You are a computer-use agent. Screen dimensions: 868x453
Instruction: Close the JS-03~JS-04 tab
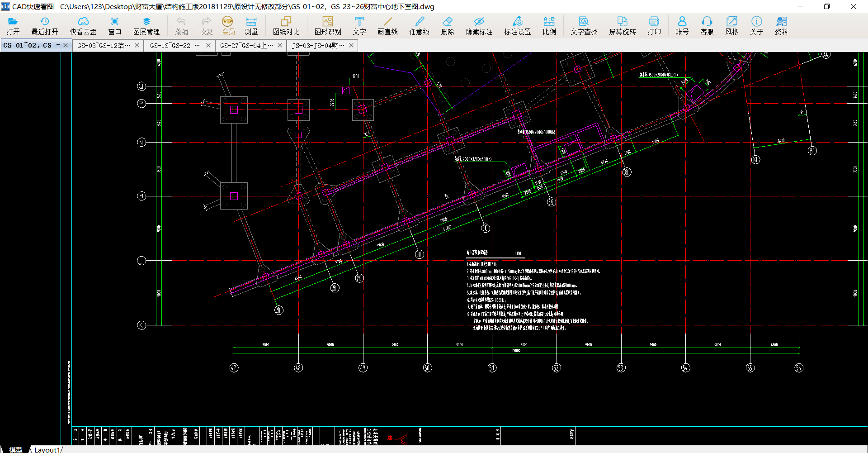pyautogui.click(x=351, y=45)
